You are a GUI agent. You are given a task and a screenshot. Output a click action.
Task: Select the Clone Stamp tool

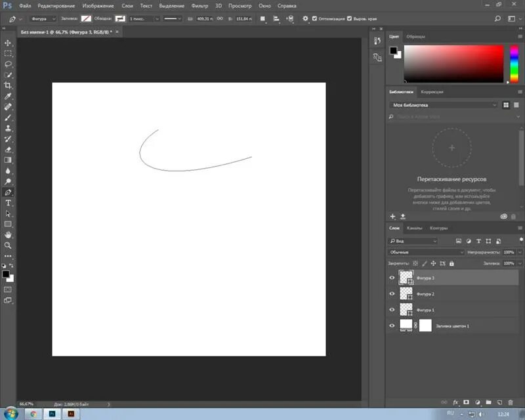pos(8,128)
